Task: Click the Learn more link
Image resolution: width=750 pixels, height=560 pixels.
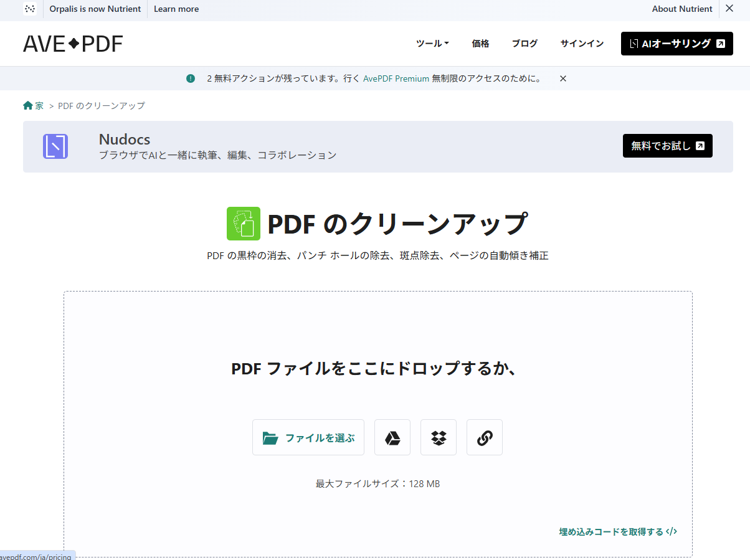Action: [176, 9]
